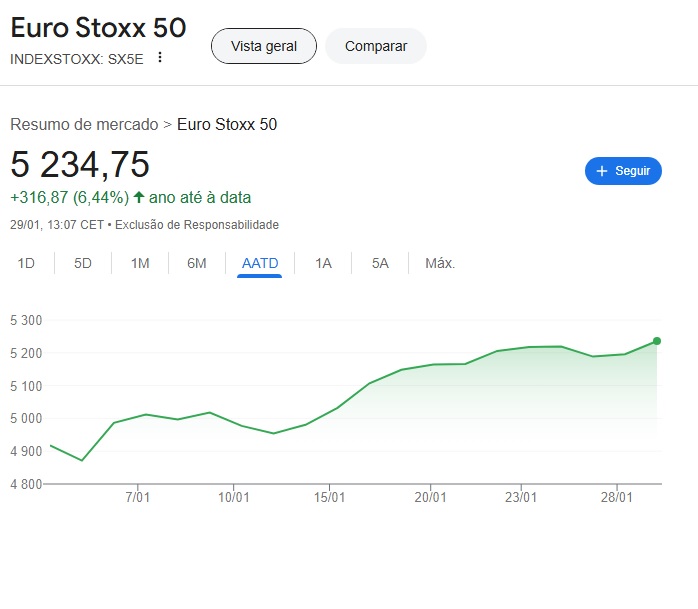Select the Máx. time range

[x=440, y=264]
